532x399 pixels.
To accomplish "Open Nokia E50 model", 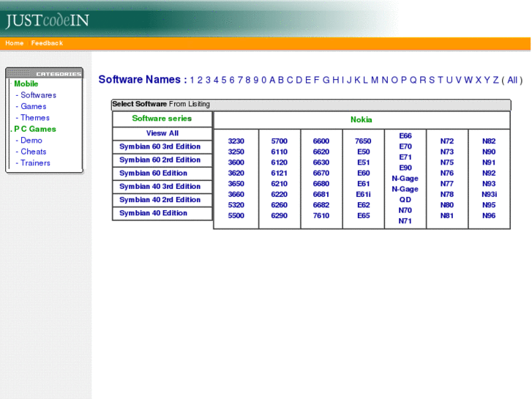I will 363,152.
